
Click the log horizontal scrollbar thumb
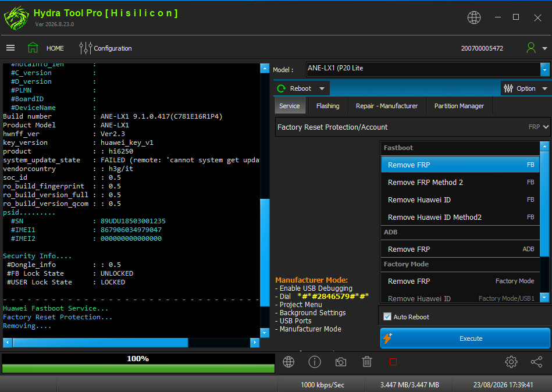(100, 342)
